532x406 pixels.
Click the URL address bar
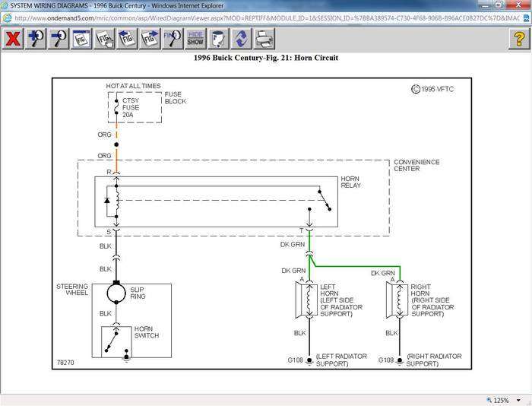point(267,18)
